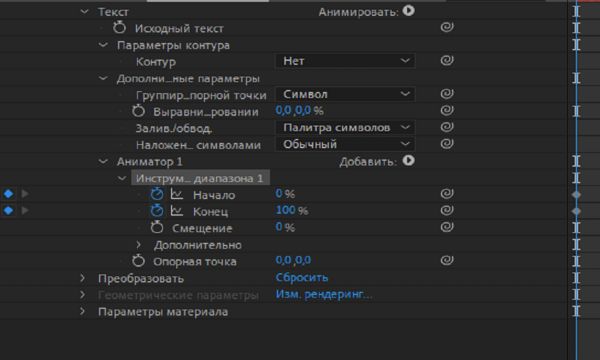Select the Конец keyframe in the timeline
This screenshot has width=600, height=360.
[576, 211]
